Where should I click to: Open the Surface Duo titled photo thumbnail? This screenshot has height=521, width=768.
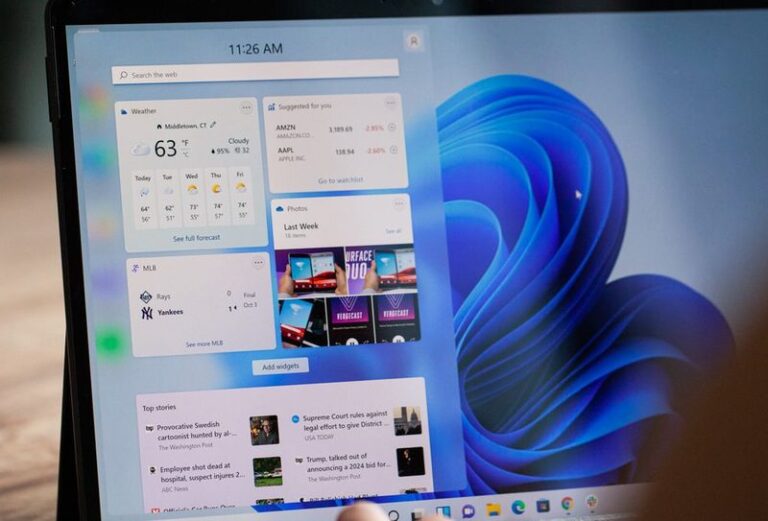360,269
